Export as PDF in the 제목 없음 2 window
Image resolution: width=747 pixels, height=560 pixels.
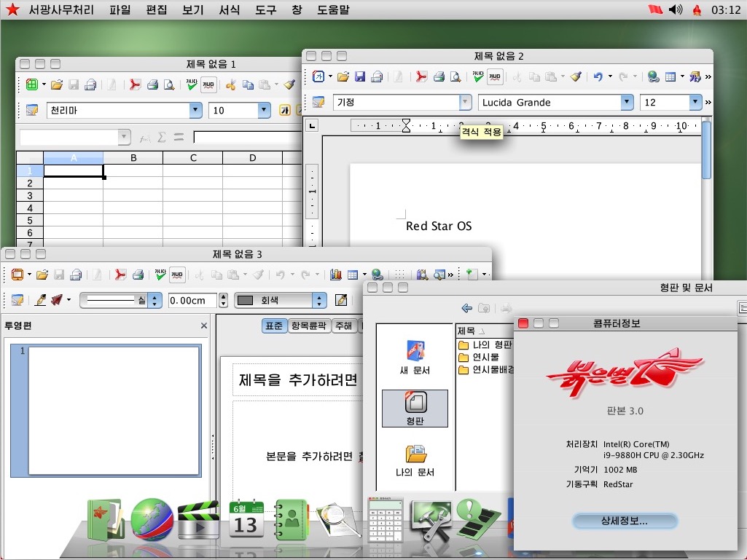tap(421, 76)
